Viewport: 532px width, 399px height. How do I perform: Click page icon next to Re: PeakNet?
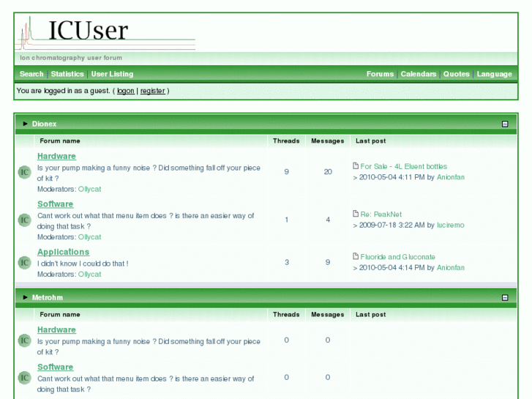(x=356, y=214)
